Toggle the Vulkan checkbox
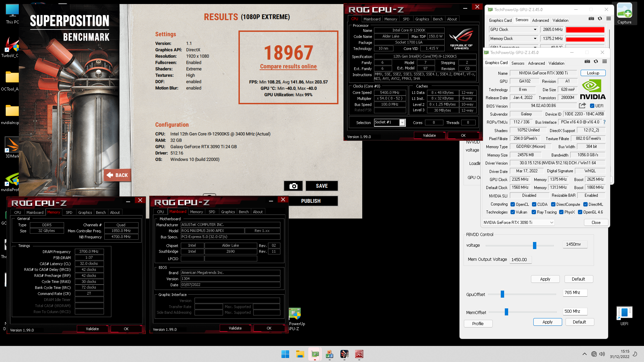The width and height of the screenshot is (644, 362). click(x=513, y=212)
